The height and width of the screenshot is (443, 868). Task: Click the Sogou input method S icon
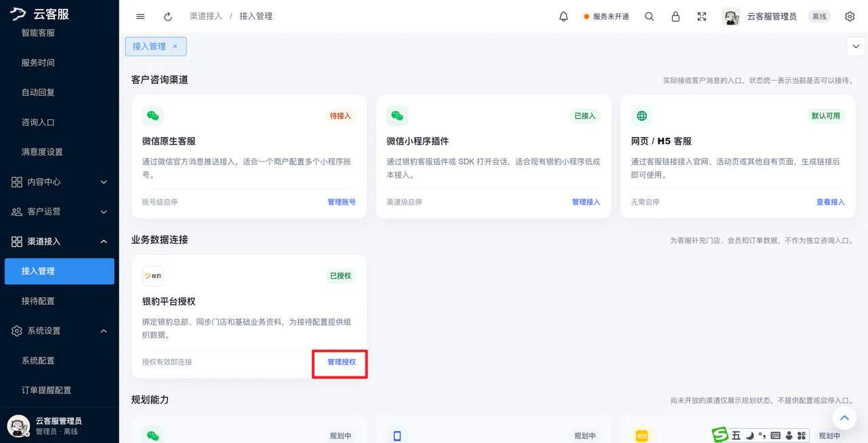(x=720, y=435)
